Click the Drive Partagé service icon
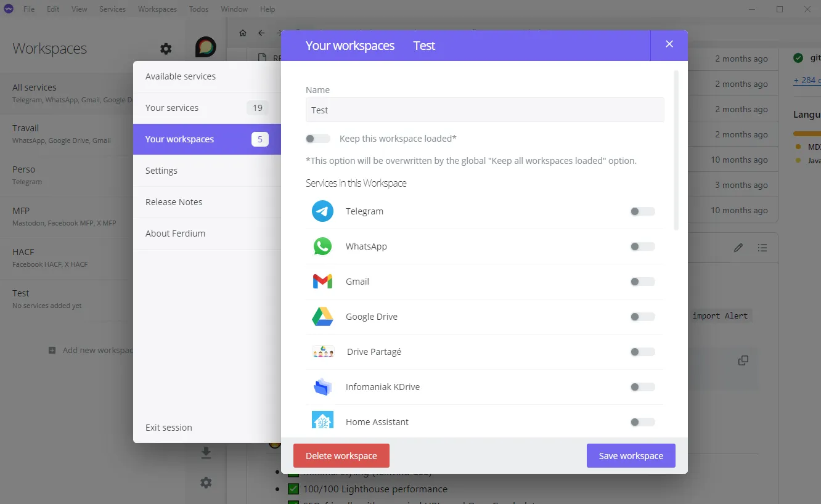821x504 pixels. click(x=323, y=352)
